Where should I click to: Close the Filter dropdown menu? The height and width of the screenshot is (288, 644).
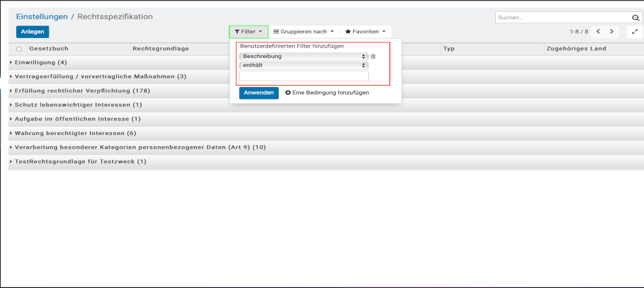(248, 31)
